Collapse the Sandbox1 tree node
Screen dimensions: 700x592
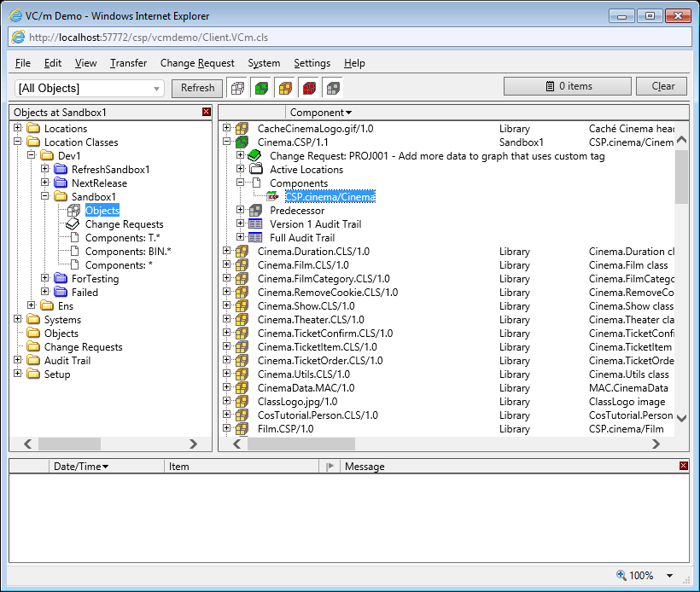click(45, 197)
